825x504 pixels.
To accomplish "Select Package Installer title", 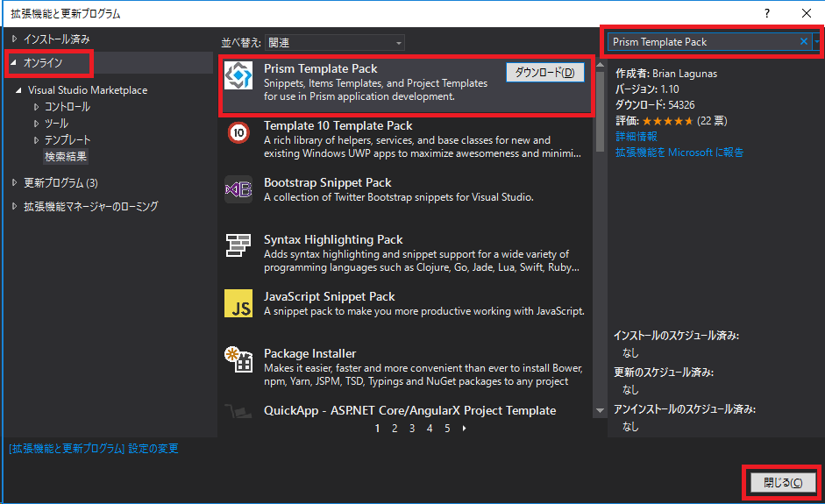I will [309, 353].
